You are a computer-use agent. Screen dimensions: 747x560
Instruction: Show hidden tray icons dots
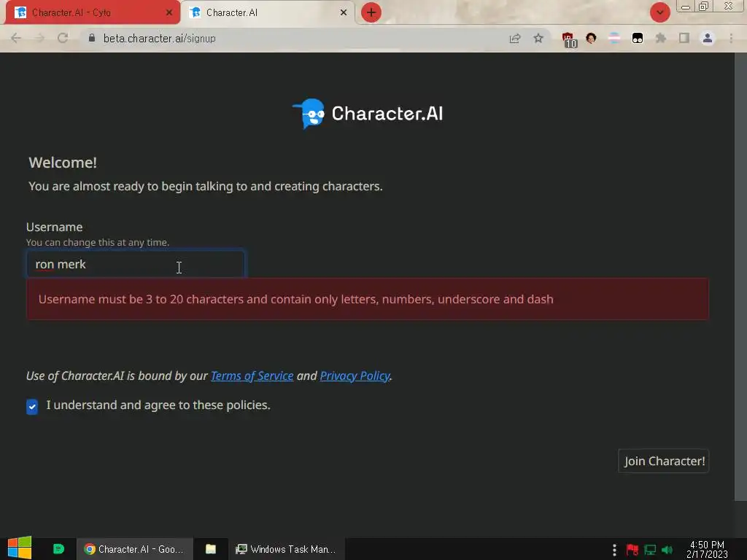[x=614, y=550]
